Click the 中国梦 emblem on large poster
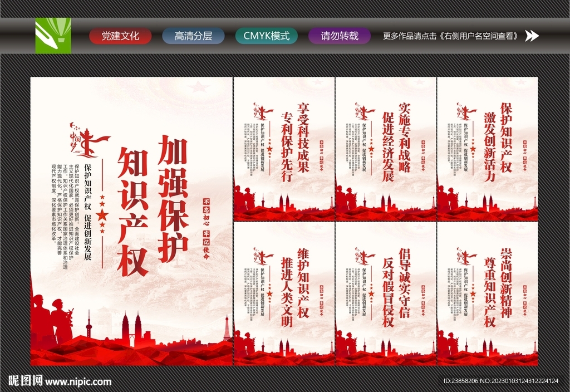The width and height of the screenshot is (570, 392). click(x=90, y=139)
